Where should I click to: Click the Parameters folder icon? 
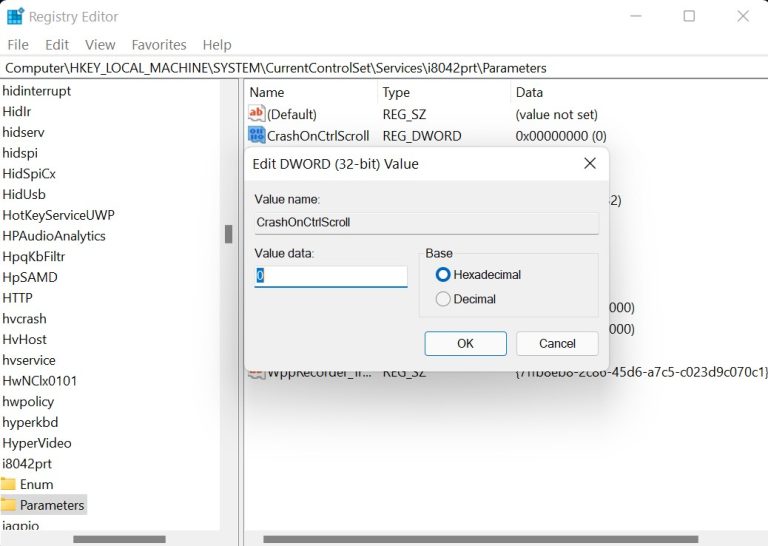click(x=8, y=505)
